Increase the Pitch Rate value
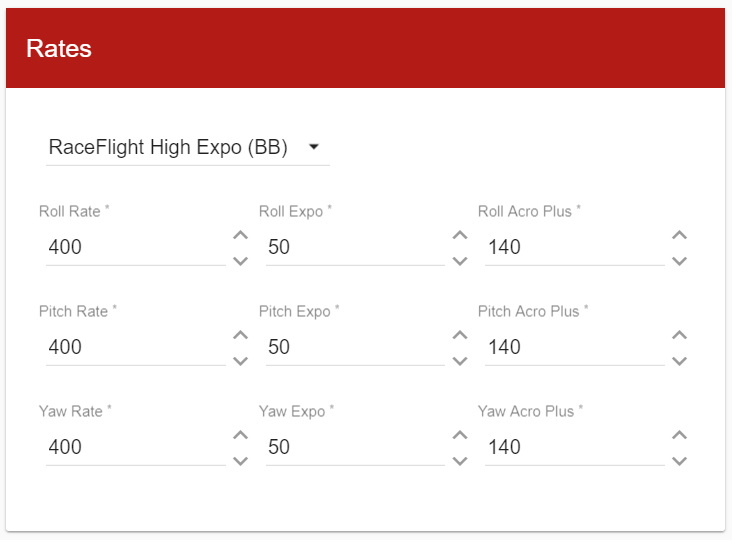 240,335
